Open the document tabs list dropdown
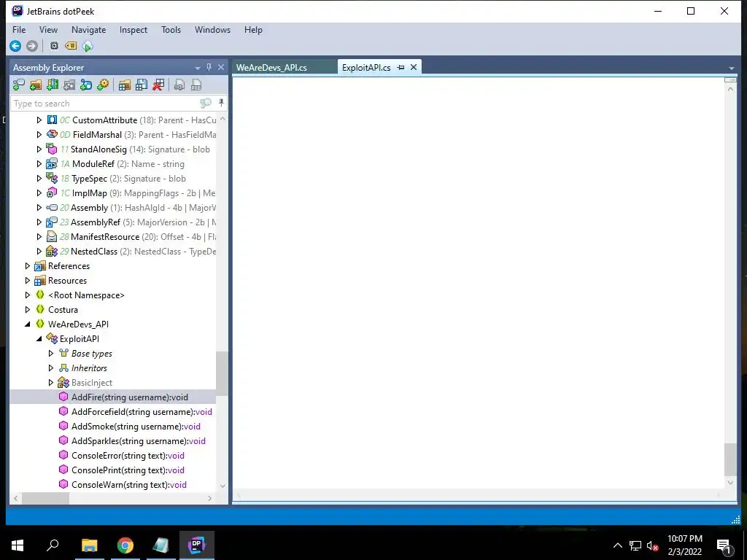The height and width of the screenshot is (560, 747). click(x=731, y=68)
